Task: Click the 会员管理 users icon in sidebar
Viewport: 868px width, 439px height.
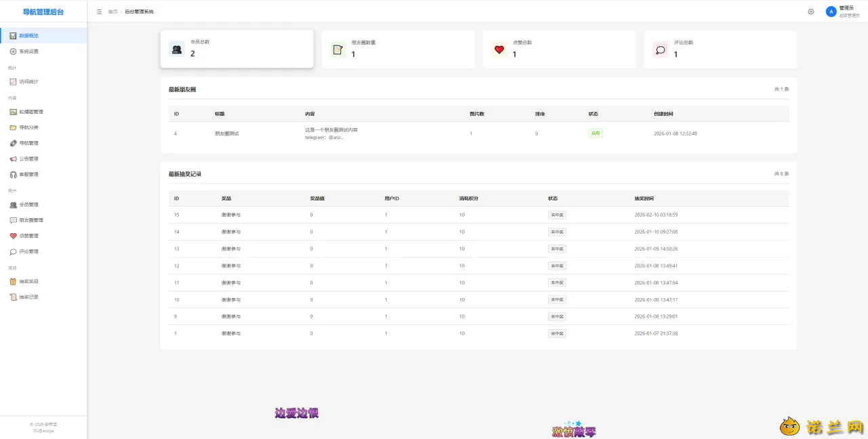Action: (13, 205)
